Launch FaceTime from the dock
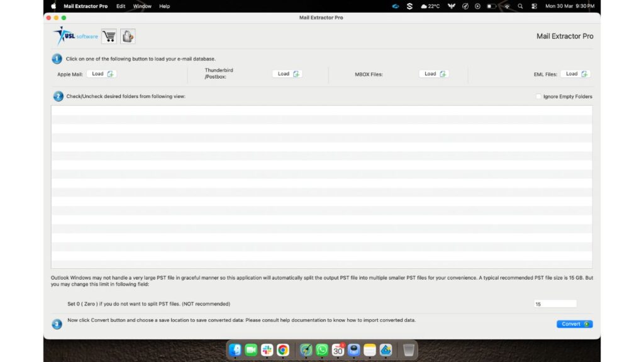 pos(251,349)
